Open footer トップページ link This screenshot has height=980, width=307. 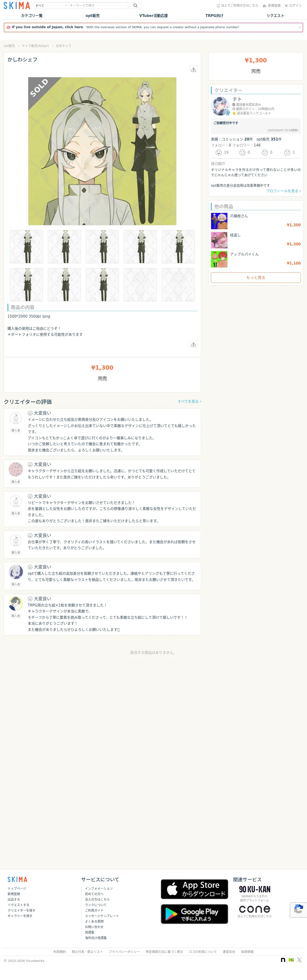17,888
